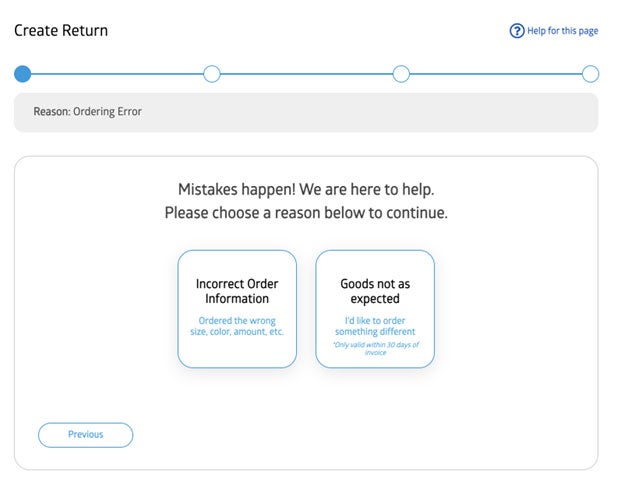Click the final fourth progress step circle
The width and height of the screenshot is (621, 492).
(x=590, y=74)
